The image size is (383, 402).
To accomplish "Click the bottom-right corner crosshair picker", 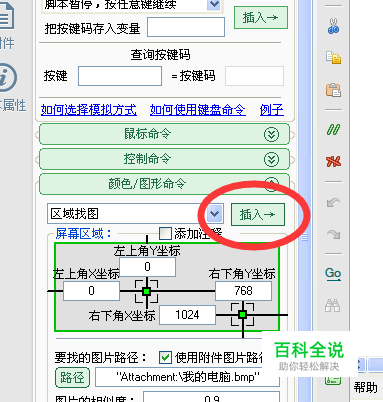I will (x=243, y=314).
